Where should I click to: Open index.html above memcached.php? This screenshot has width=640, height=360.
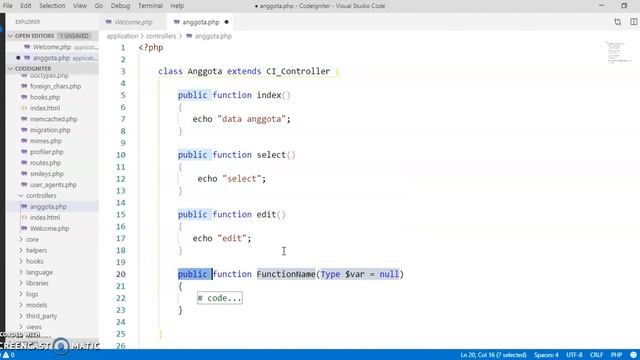pos(44,108)
